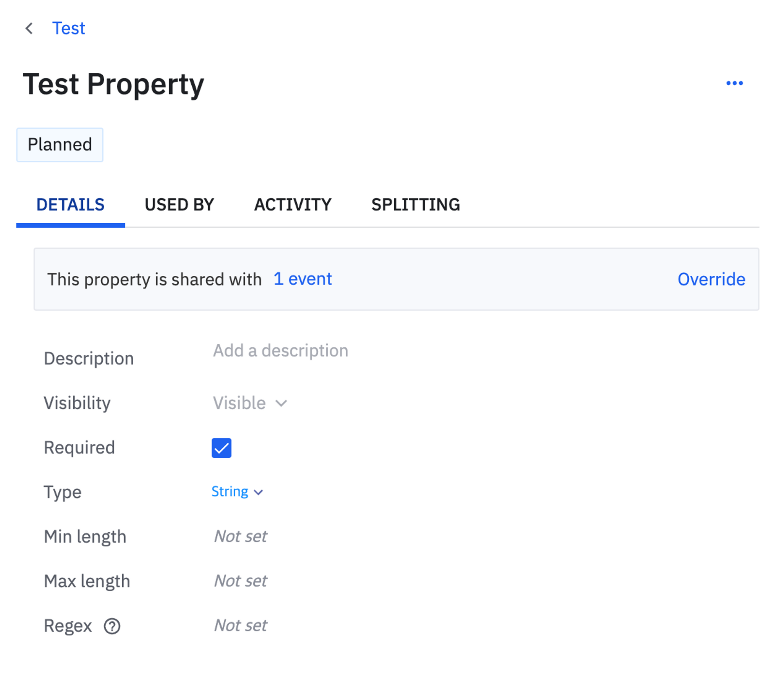Navigate back to Test breadcrumb link
This screenshot has width=784, height=700.
pyautogui.click(x=69, y=28)
